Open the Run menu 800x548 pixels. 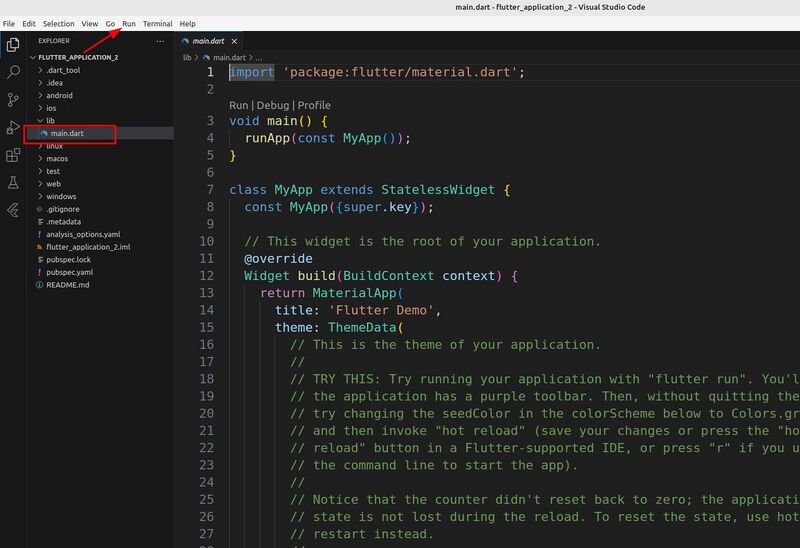tap(129, 23)
